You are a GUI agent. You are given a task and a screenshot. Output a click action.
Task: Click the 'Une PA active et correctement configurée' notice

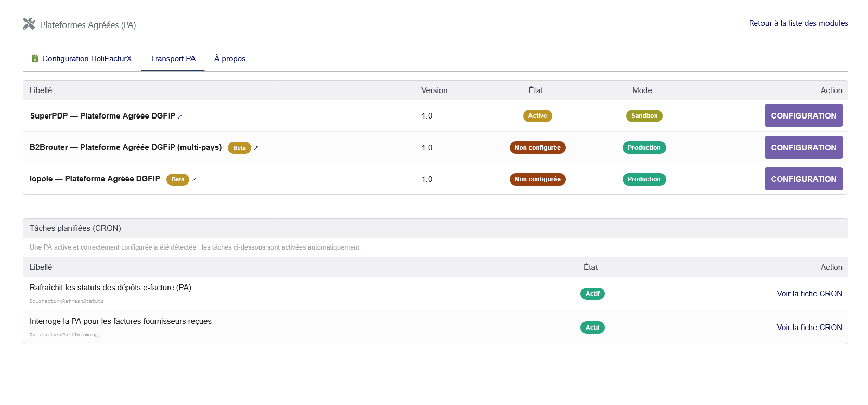[195, 247]
